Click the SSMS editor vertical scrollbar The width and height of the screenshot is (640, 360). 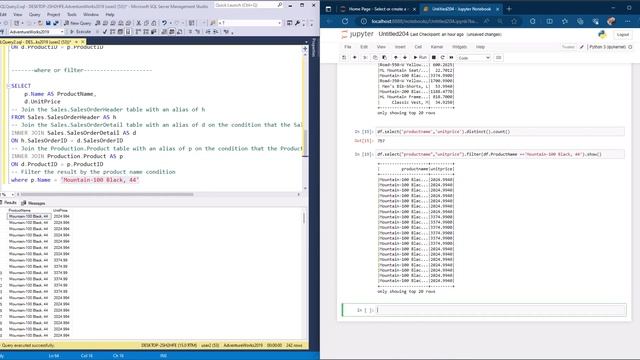[305, 143]
